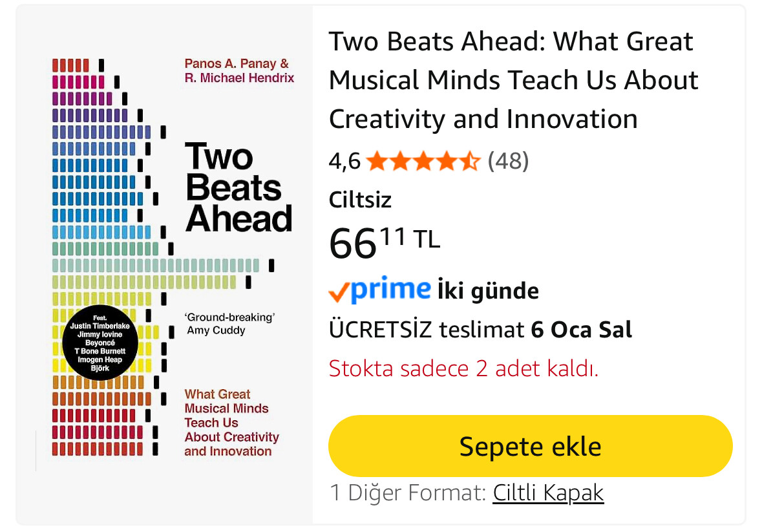Image resolution: width=762 pixels, height=532 pixels.
Task: Click the author names on the book cover
Action: click(x=238, y=71)
